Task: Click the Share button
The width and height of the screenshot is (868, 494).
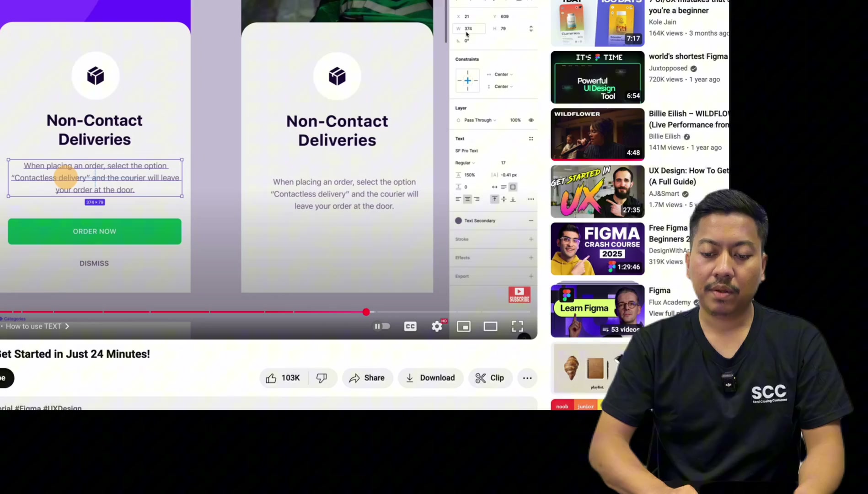Action: [367, 378]
